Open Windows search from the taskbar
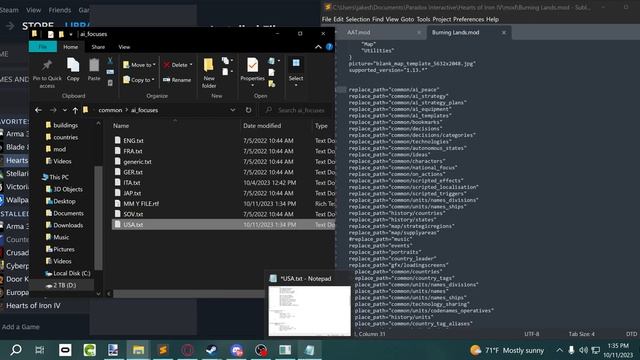640x360 pixels. (16, 350)
